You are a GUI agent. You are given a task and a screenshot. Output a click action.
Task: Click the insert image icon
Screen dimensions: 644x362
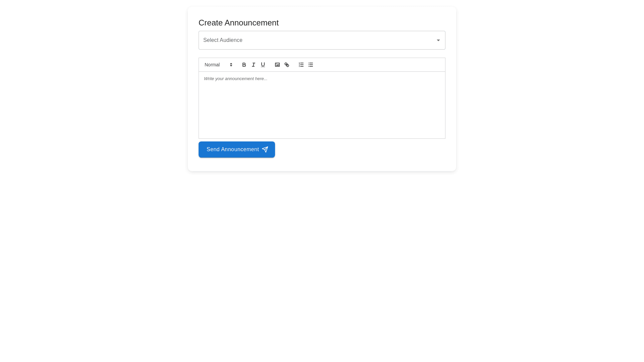click(277, 65)
